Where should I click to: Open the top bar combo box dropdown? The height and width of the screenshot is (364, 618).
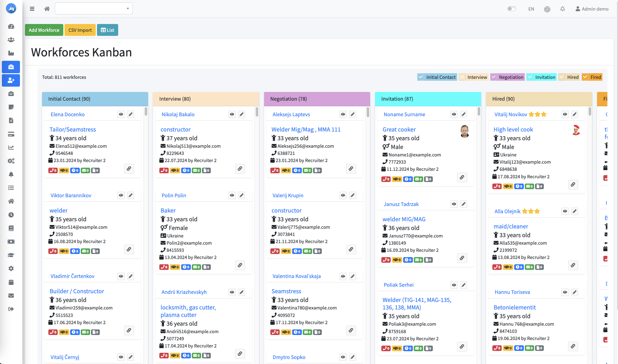point(94,8)
